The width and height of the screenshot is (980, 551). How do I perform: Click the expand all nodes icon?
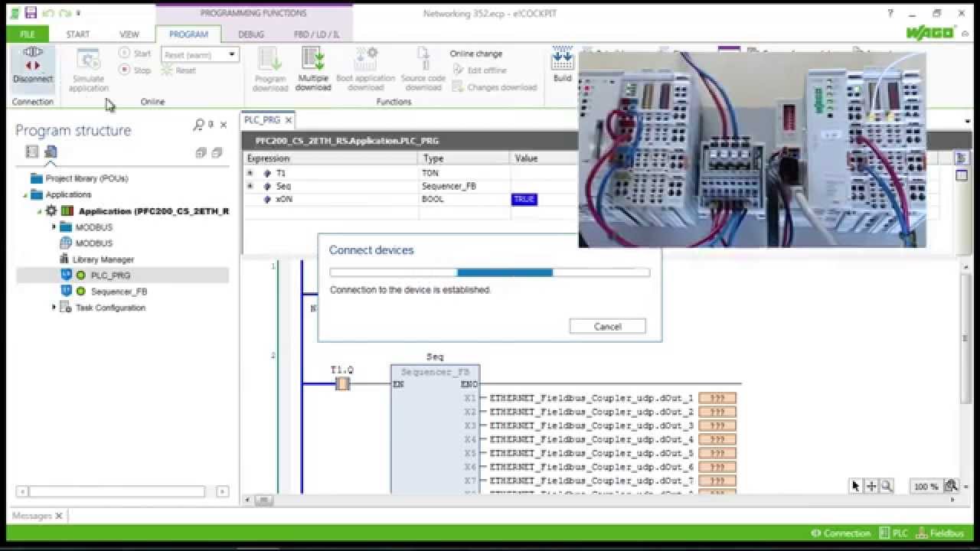(201, 152)
